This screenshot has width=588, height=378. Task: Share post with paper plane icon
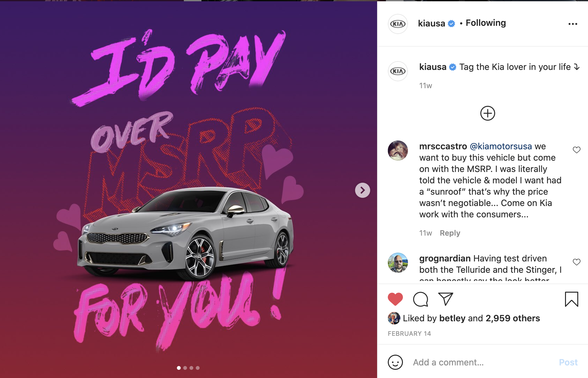446,299
